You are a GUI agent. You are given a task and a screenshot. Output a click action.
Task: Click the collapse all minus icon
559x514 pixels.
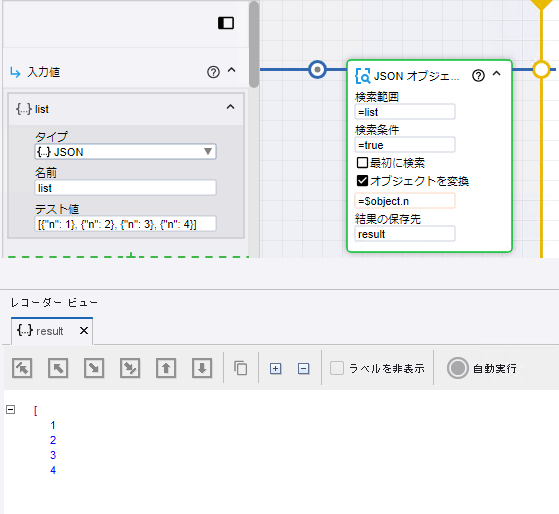point(303,368)
